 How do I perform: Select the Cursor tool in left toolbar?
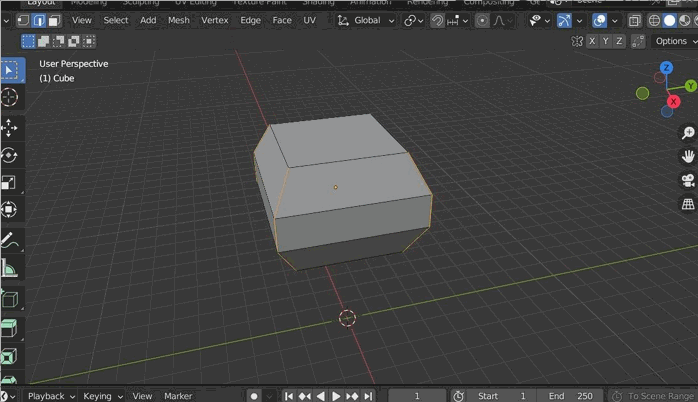(x=10, y=97)
